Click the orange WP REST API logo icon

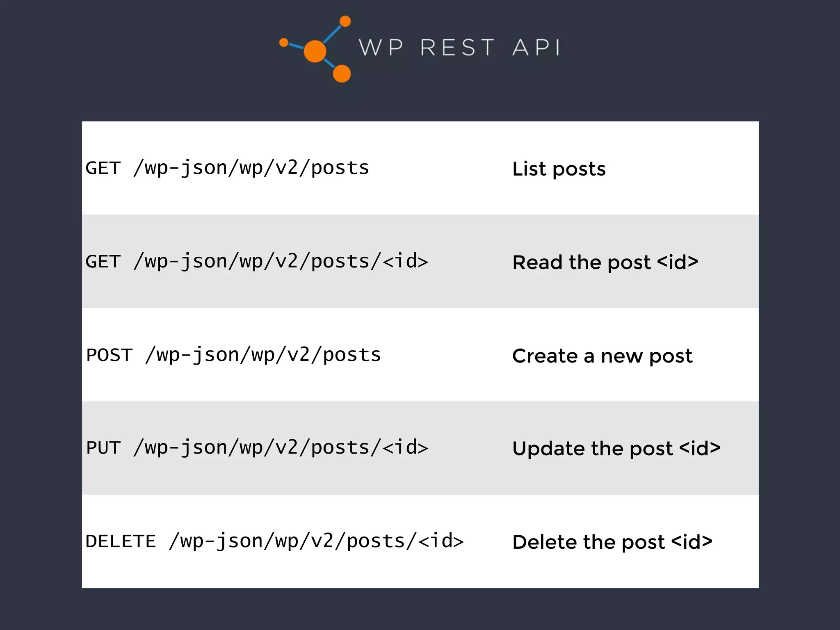point(315,49)
